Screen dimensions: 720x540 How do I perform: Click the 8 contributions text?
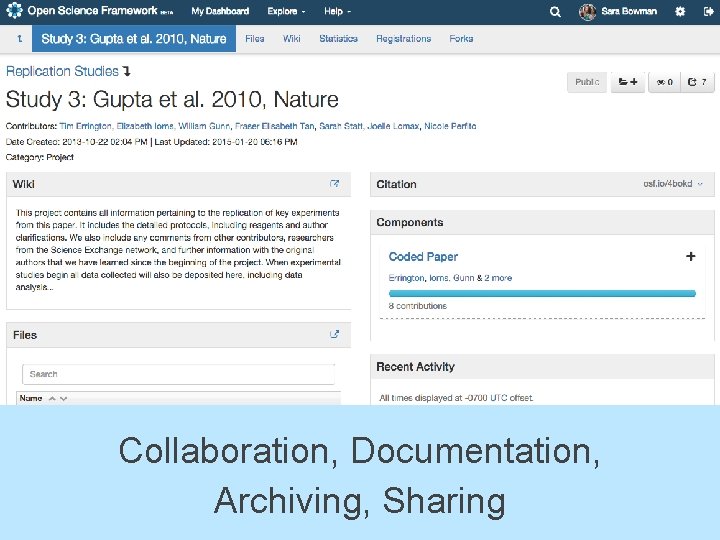[417, 306]
